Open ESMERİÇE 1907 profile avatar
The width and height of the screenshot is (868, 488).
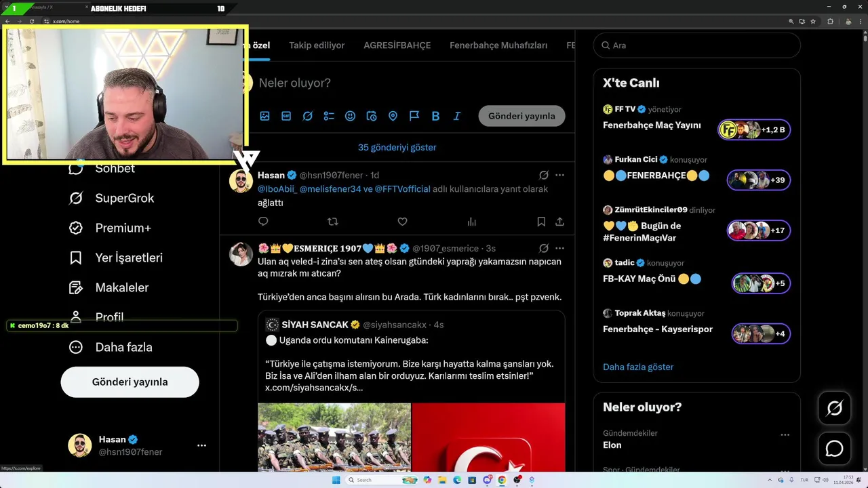(x=241, y=254)
